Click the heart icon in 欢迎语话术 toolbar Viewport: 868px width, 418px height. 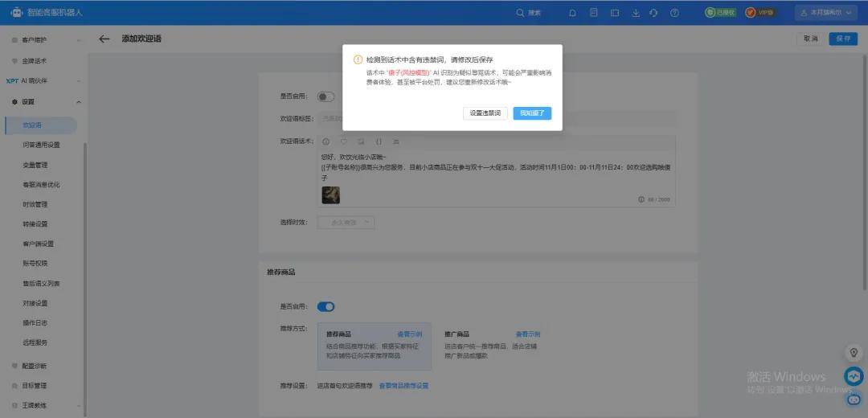coord(343,141)
